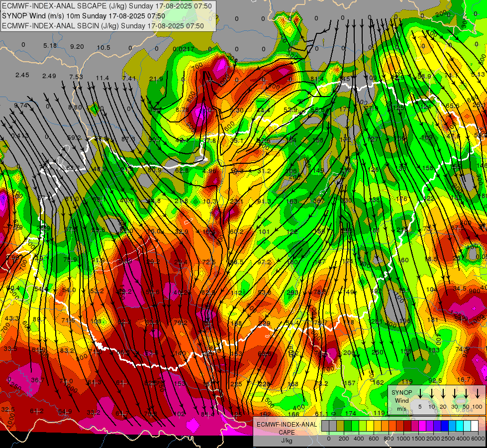Select the SYNOP Wind 10m title line
487x448 pixels.
click(83, 16)
